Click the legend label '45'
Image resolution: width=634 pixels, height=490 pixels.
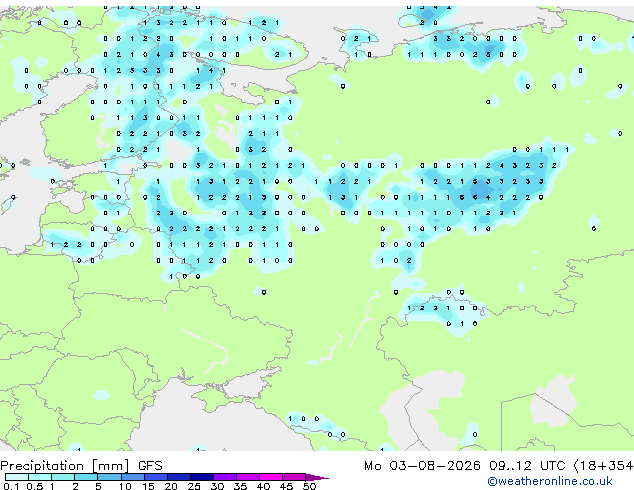coord(287,486)
